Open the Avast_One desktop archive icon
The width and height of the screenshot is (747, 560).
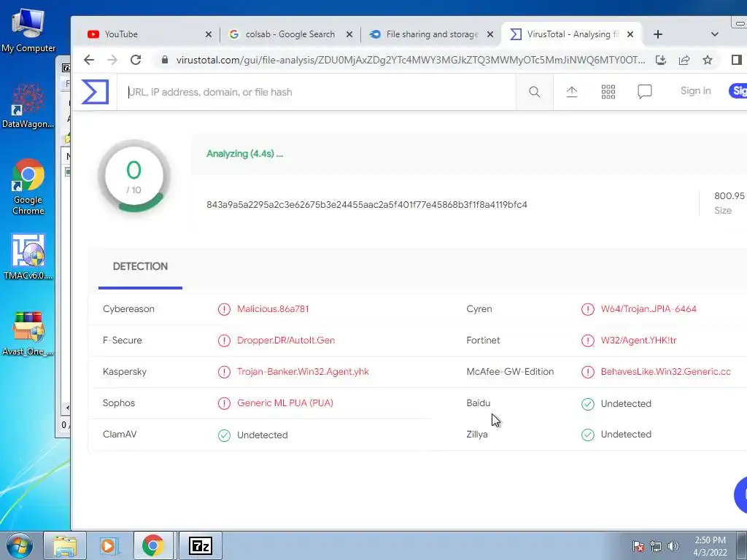tap(28, 333)
